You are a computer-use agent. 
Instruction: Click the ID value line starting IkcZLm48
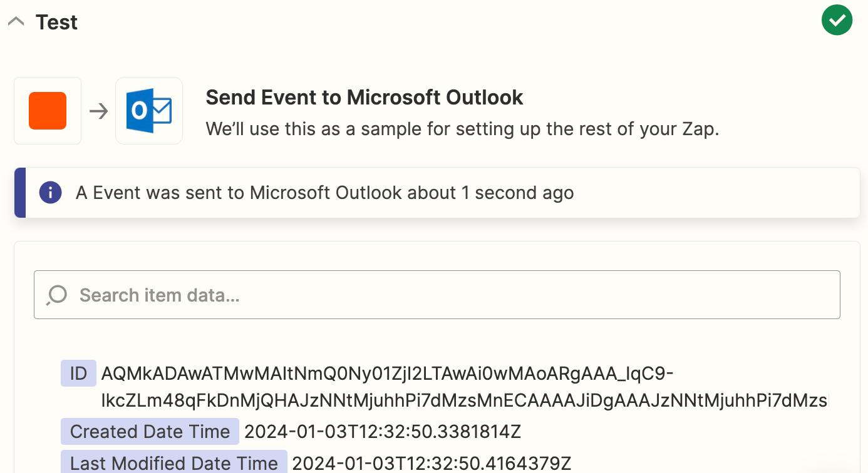click(x=463, y=400)
